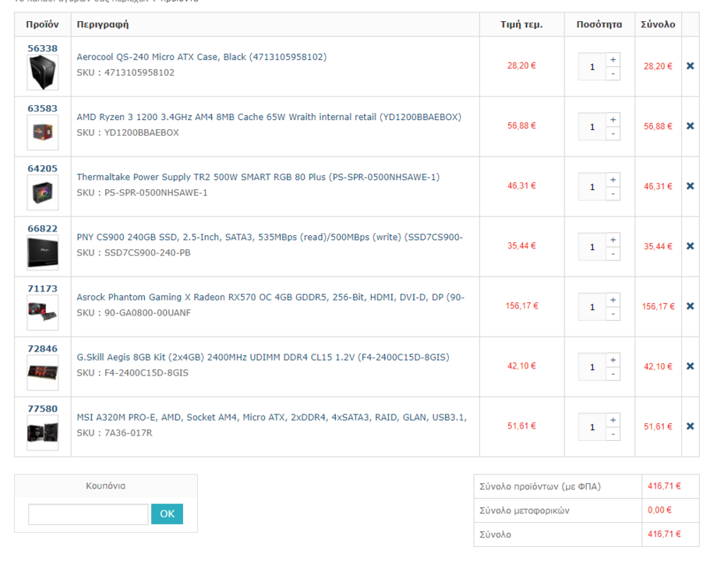The width and height of the screenshot is (728, 561).
Task: Click the Ποσότητα column header
Action: [x=599, y=25]
